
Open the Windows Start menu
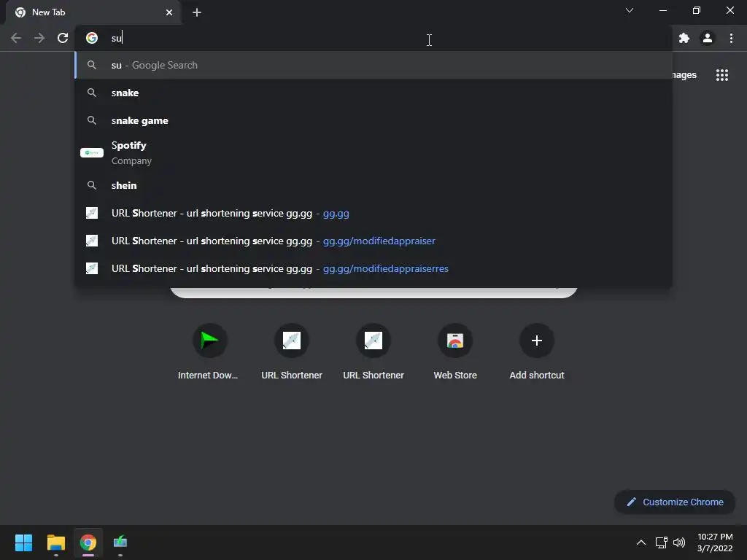click(23, 542)
